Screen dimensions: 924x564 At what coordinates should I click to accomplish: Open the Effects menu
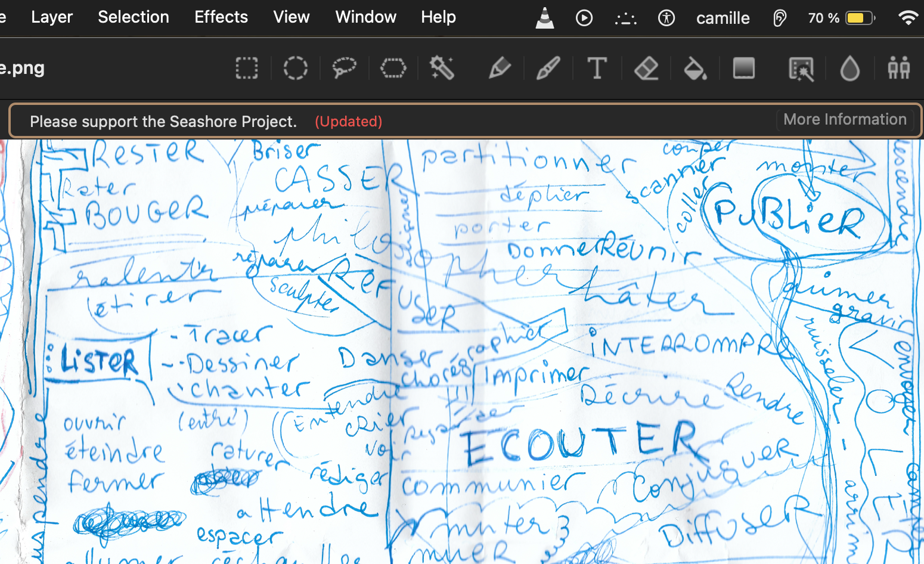coord(221,17)
